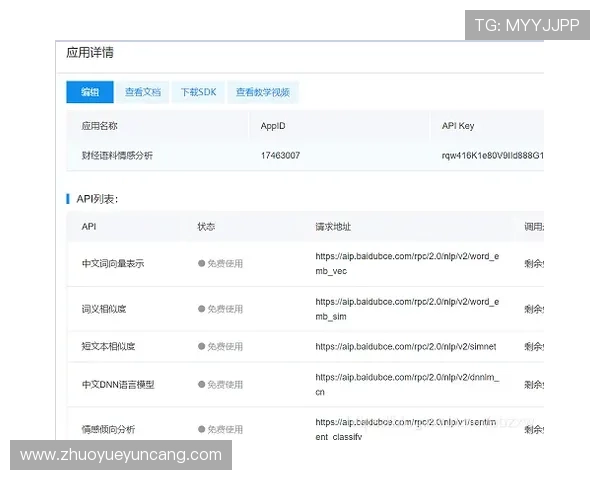Click the 应用名称 column header
The height and width of the screenshot is (480, 600).
point(99,126)
